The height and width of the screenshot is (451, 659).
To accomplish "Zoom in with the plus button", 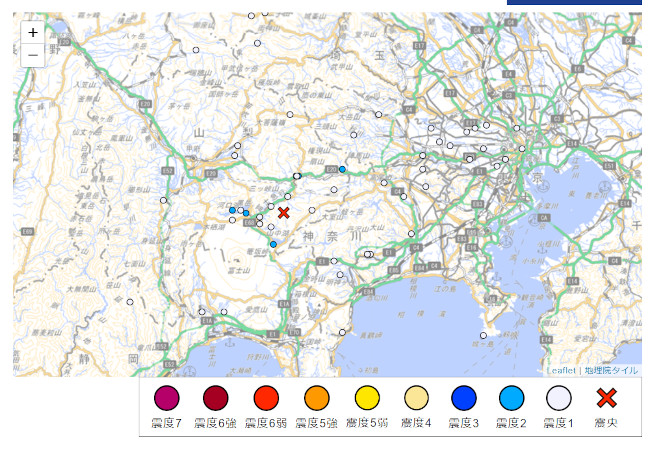I will 33,32.
